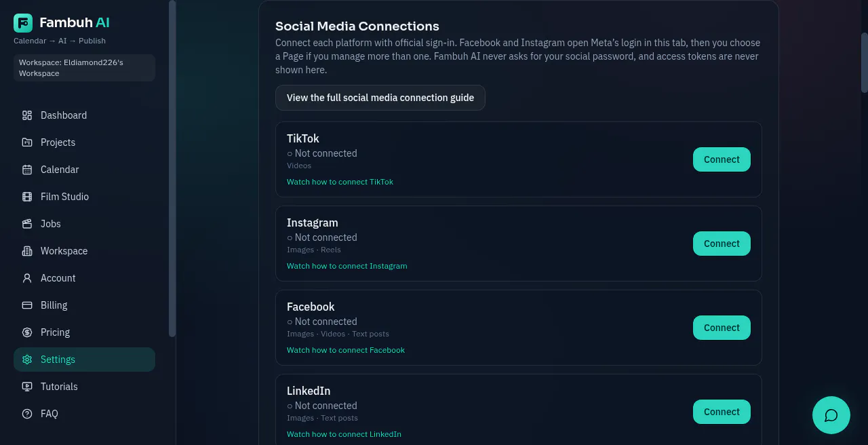Open the chat bubble support widget
Viewport: 868px width, 445px height.
click(831, 415)
